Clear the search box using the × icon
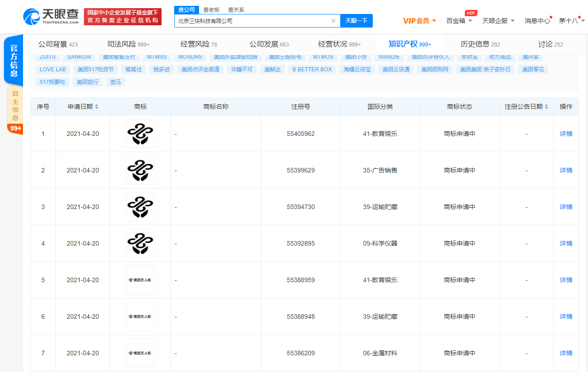 pyautogui.click(x=333, y=21)
